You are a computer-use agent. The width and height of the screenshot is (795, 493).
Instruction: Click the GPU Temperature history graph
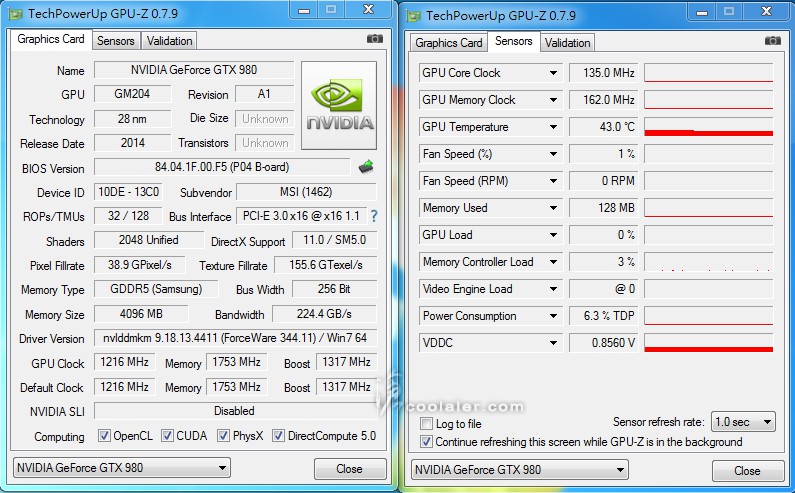pyautogui.click(x=708, y=127)
